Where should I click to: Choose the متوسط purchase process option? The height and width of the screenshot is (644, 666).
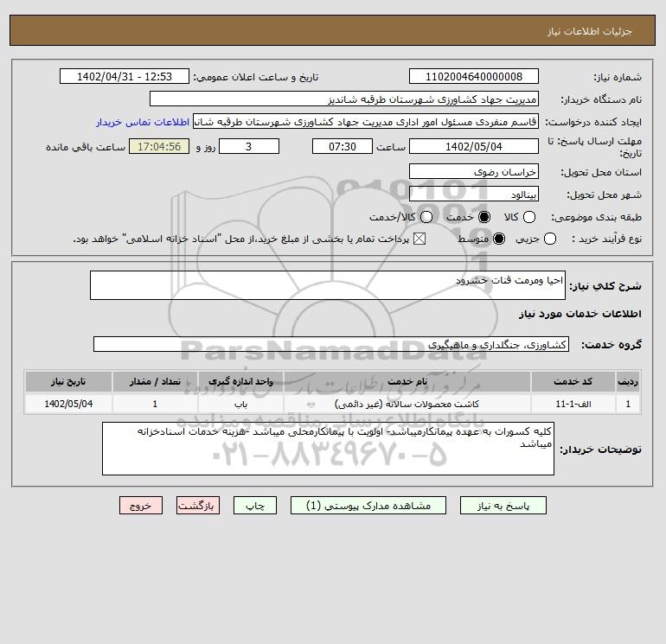(x=499, y=239)
